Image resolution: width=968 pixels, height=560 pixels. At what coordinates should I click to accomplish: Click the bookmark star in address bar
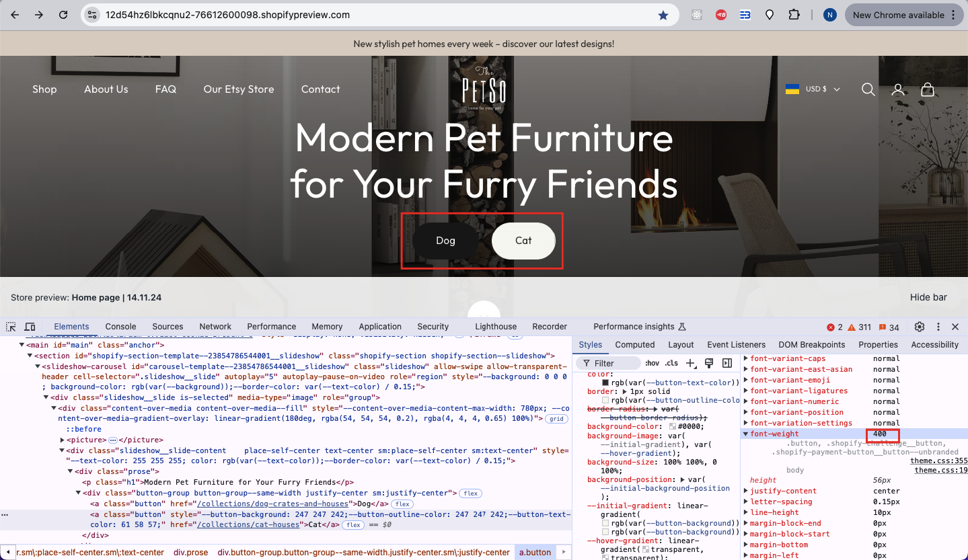(663, 15)
